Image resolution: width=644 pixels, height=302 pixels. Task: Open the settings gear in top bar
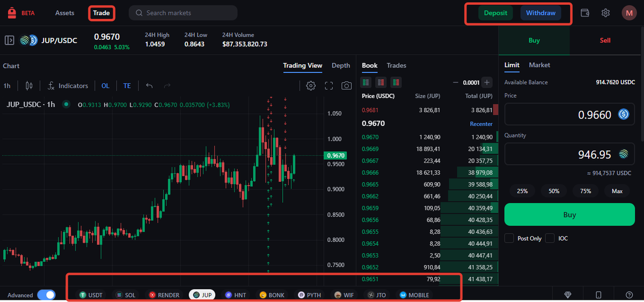606,13
